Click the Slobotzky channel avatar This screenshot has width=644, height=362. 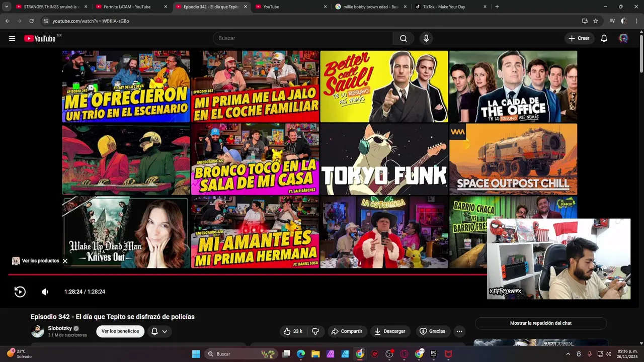click(38, 331)
